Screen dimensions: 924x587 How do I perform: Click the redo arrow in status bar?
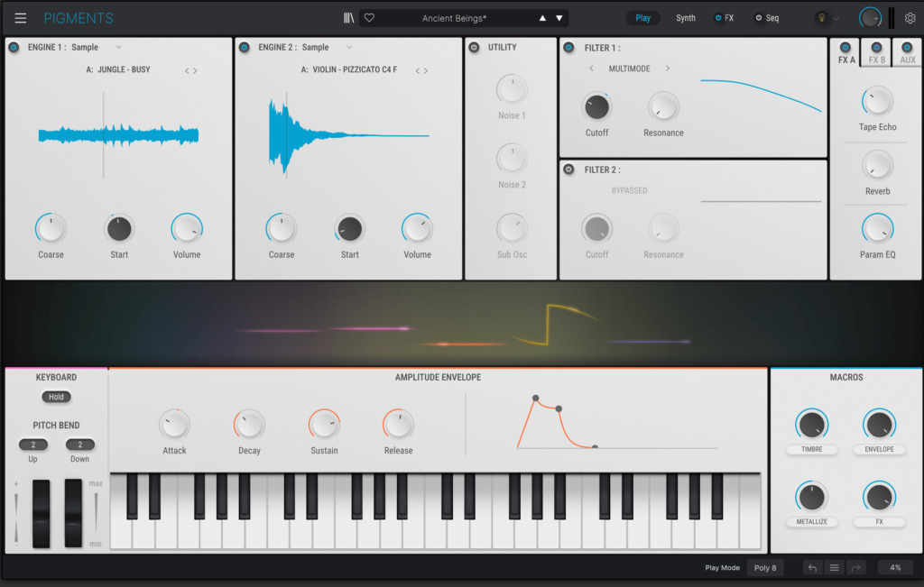855,567
